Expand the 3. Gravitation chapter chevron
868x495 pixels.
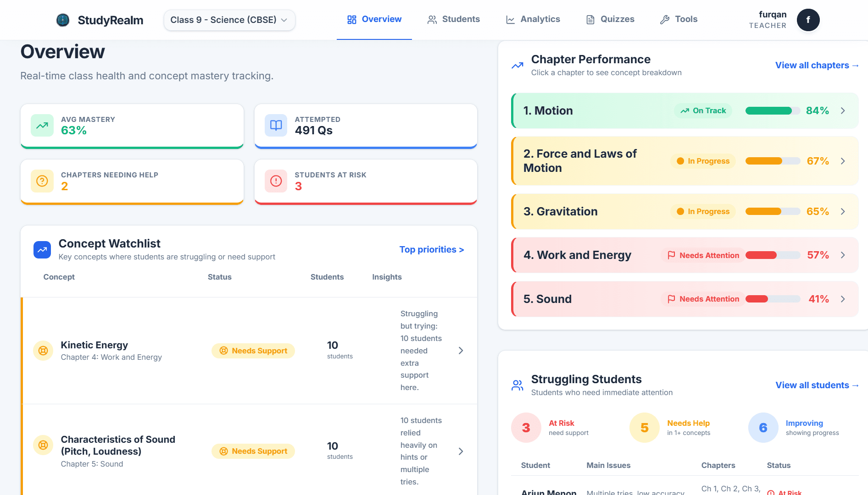tap(843, 211)
